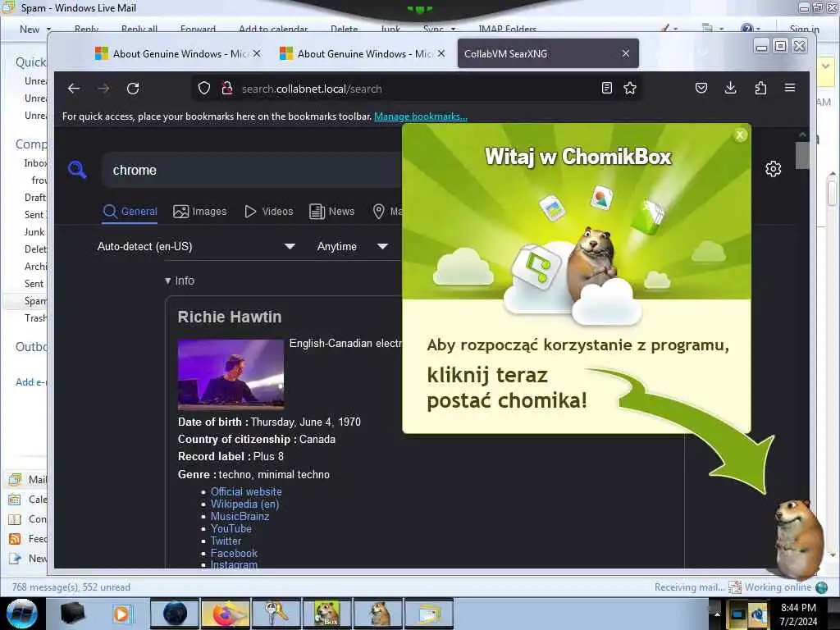Select Junk folder in Windows Live Mail
Screen dimensions: 840x630
[34, 232]
